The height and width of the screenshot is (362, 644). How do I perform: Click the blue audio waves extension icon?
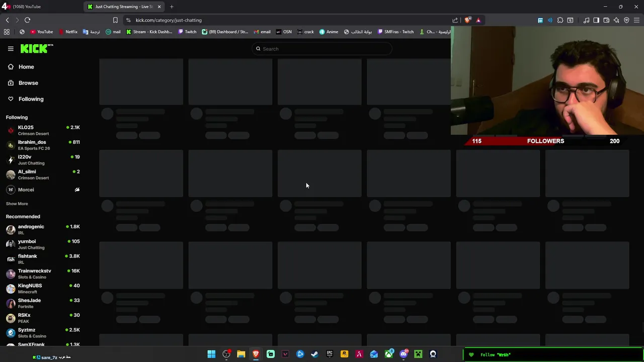tap(550, 20)
